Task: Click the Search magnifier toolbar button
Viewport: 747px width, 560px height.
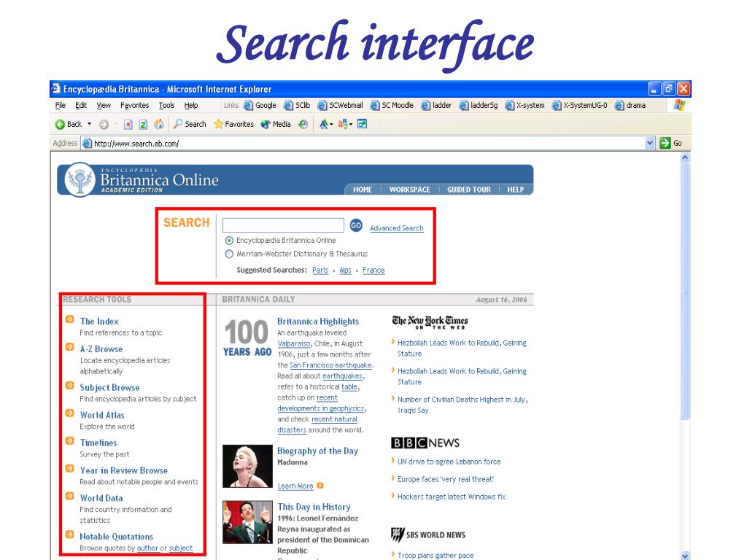Action: [x=190, y=124]
